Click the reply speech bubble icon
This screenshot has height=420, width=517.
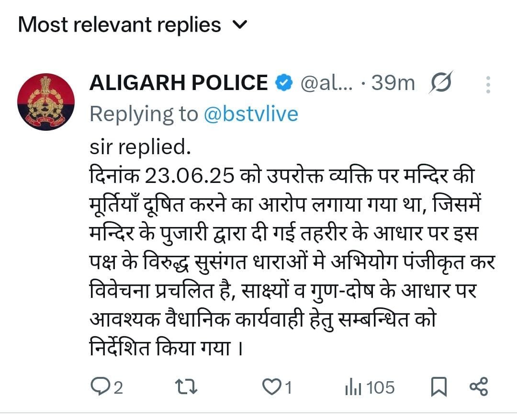(x=101, y=386)
